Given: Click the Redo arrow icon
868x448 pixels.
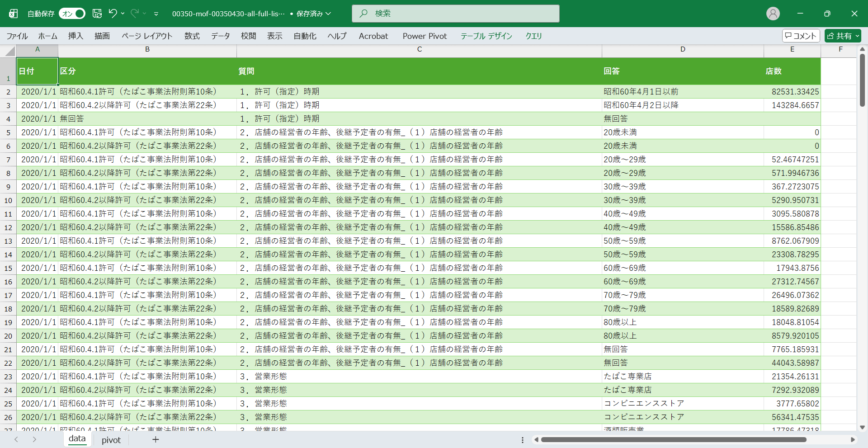Looking at the screenshot, I should [134, 14].
